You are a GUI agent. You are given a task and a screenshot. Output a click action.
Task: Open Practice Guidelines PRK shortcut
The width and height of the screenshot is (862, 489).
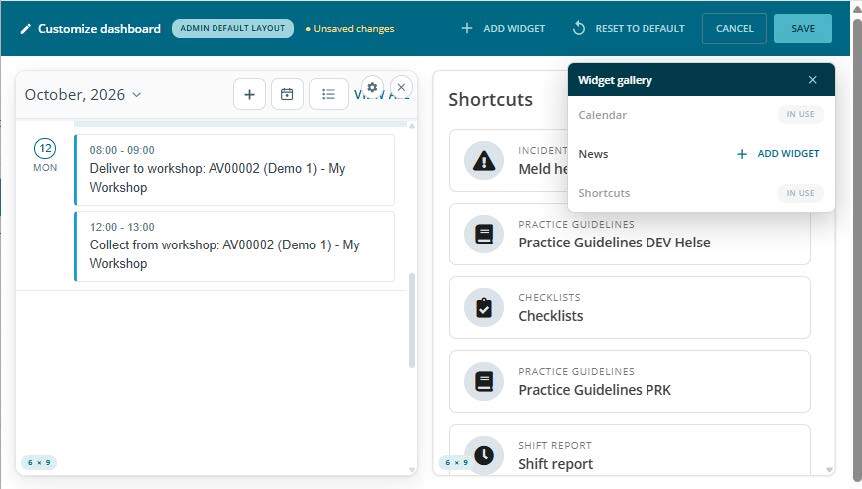click(x=629, y=382)
